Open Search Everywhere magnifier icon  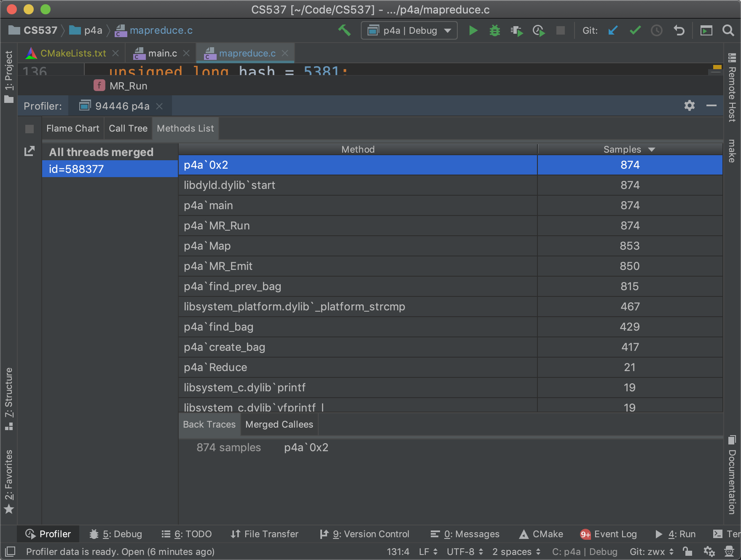[x=728, y=30]
